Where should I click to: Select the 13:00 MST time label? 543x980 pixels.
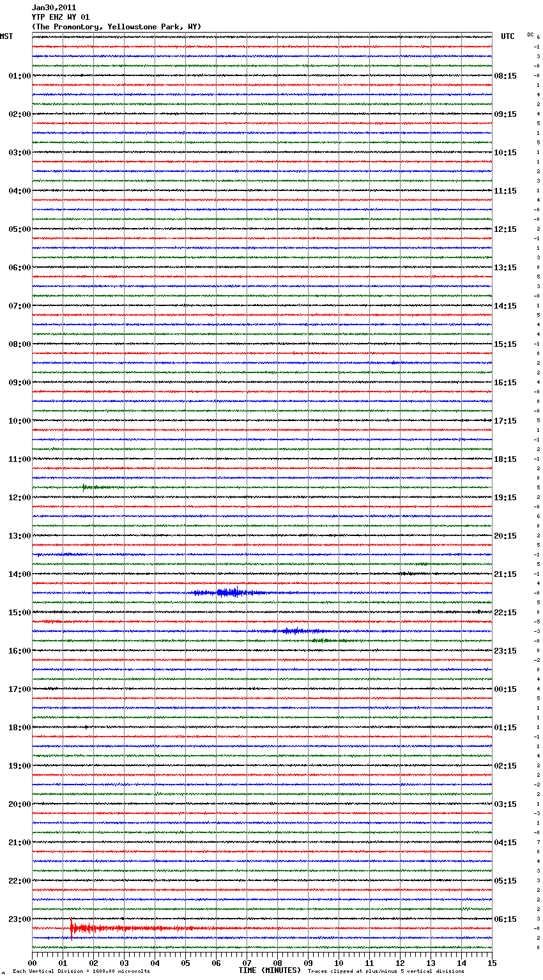[x=19, y=536]
